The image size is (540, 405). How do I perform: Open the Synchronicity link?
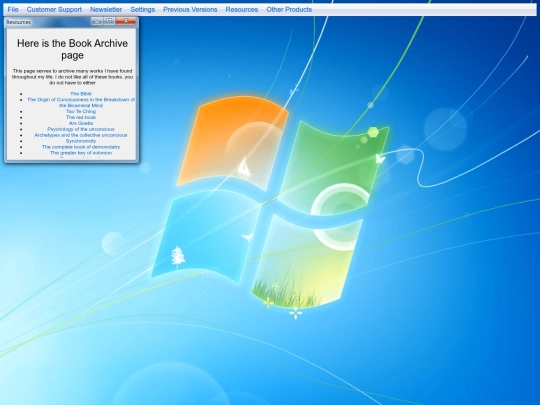pos(81,141)
